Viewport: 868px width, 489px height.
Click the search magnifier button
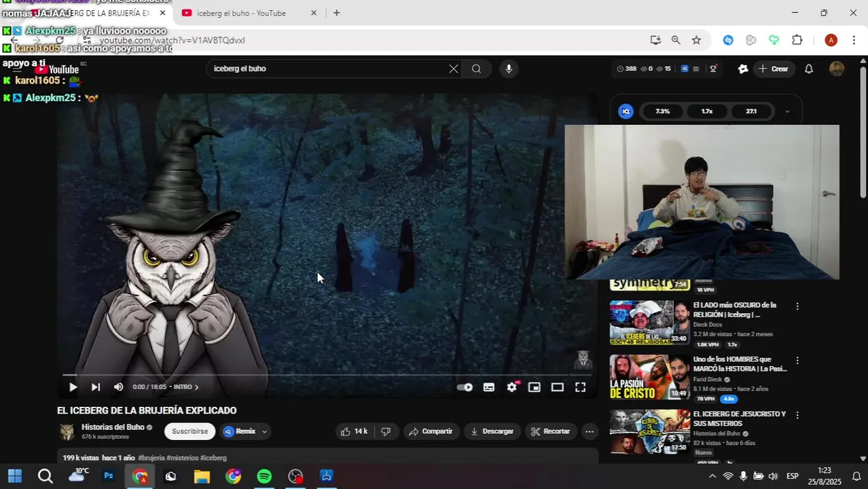477,69
